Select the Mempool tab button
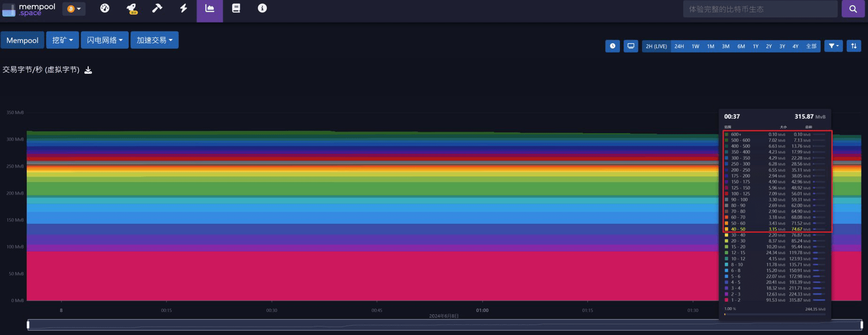Viewport: 868px width, 335px height. click(23, 40)
